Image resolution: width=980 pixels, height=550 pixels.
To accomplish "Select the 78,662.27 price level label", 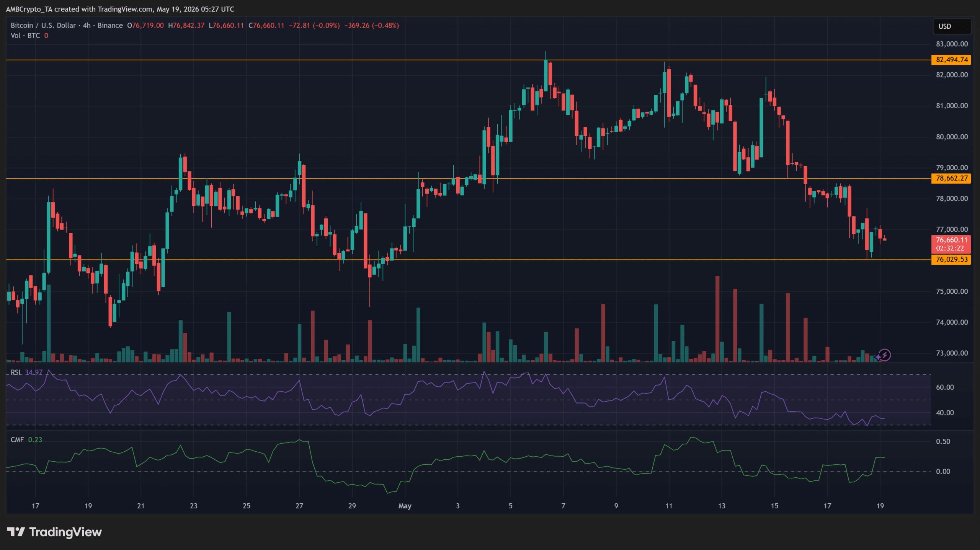I will (x=951, y=178).
